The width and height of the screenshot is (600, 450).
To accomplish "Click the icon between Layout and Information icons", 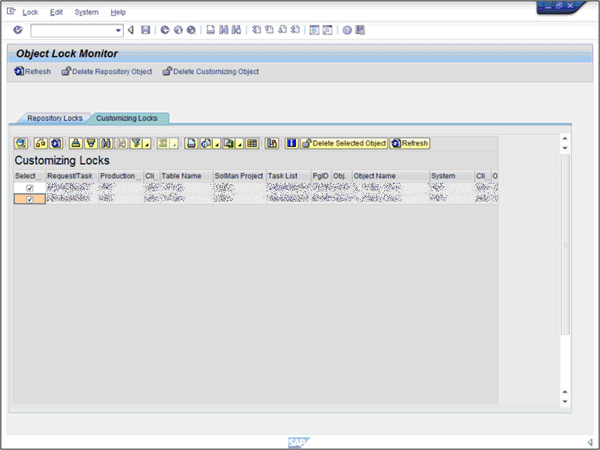I will pyautogui.click(x=272, y=143).
